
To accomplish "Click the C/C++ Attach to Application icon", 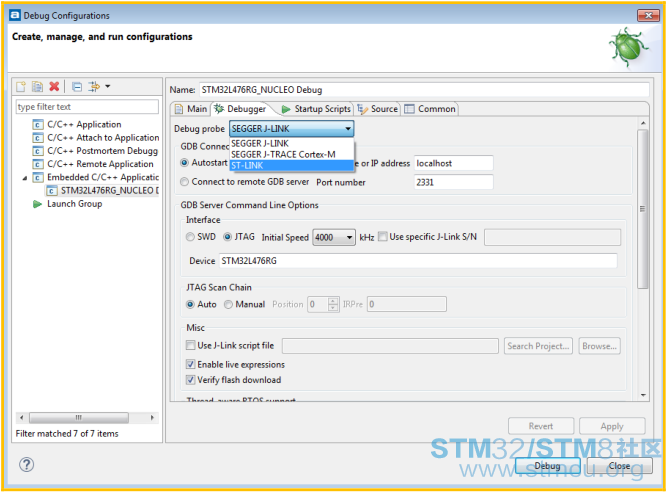I will tap(38, 138).
